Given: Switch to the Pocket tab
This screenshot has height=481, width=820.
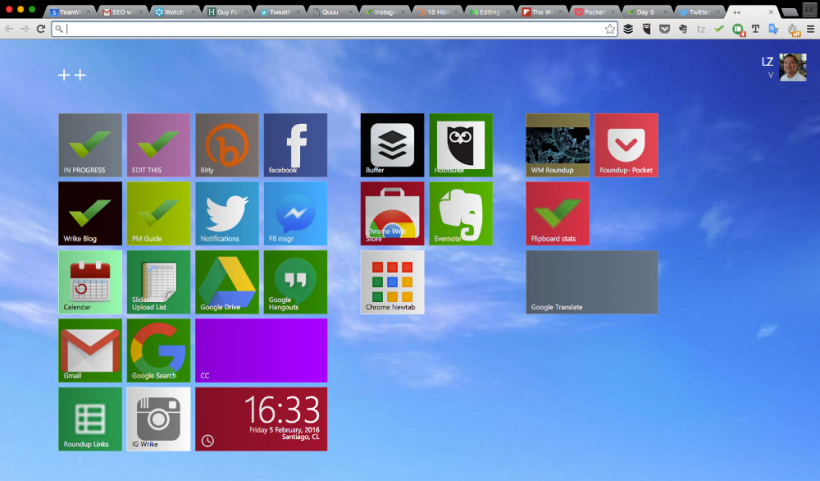Looking at the screenshot, I should (x=594, y=12).
